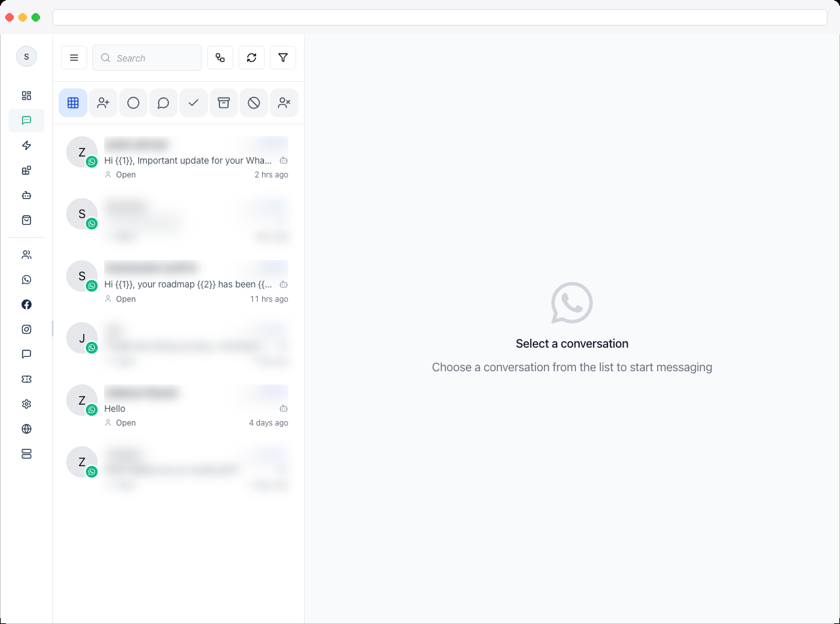The image size is (840, 624).
Task: Open the dashboard grid icon in sidebar
Action: [26, 96]
